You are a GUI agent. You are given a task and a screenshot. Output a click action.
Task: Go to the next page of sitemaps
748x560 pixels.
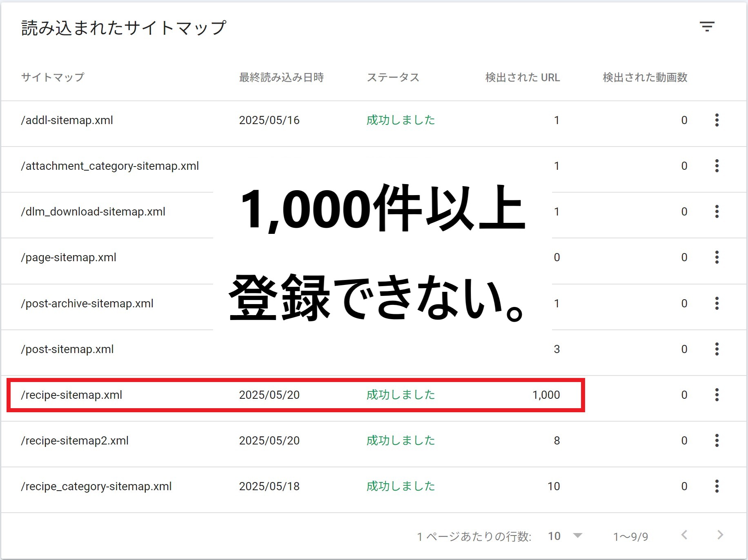click(x=720, y=535)
